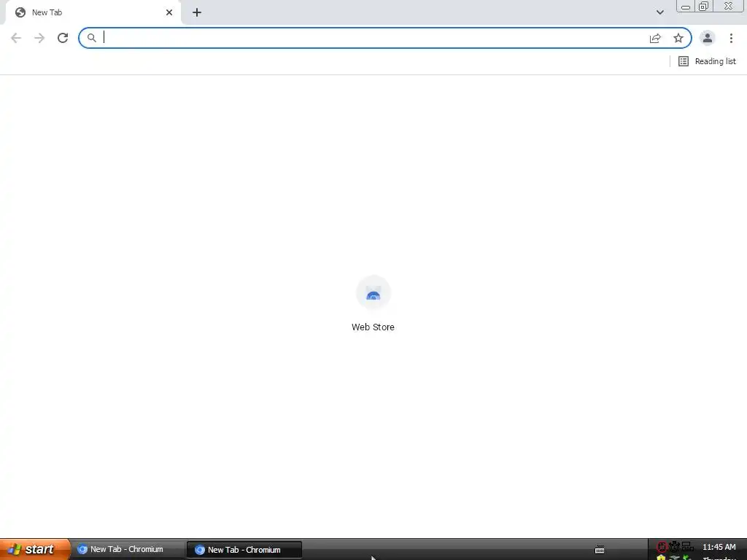
Task: Open the network connections tray icon
Action: pos(687,547)
